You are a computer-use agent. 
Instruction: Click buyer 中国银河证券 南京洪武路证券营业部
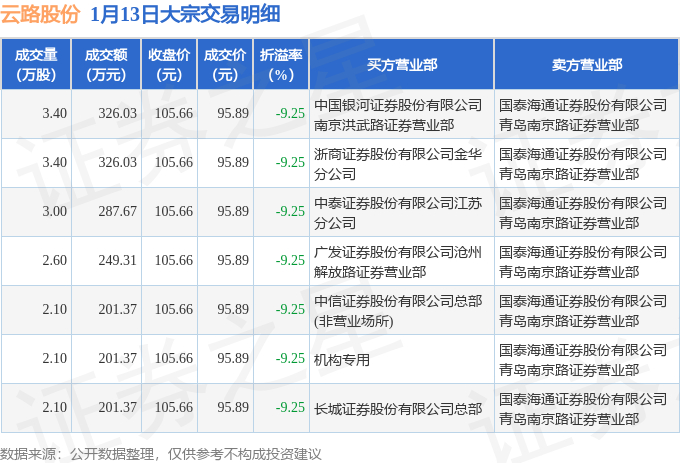tap(398, 115)
